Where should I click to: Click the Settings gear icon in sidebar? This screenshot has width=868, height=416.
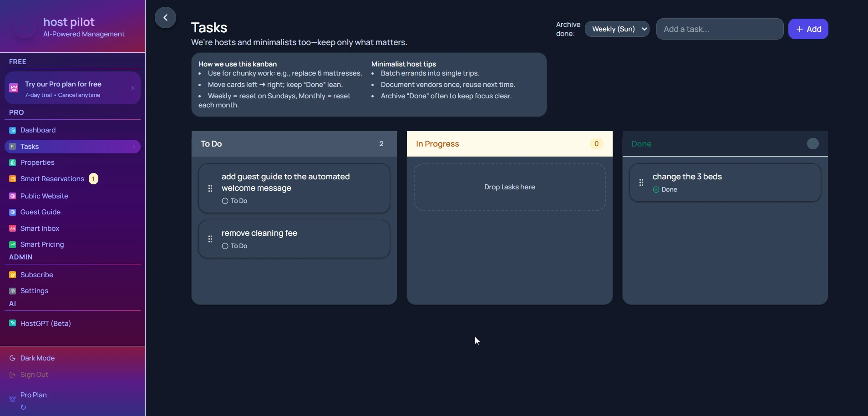coord(13,291)
